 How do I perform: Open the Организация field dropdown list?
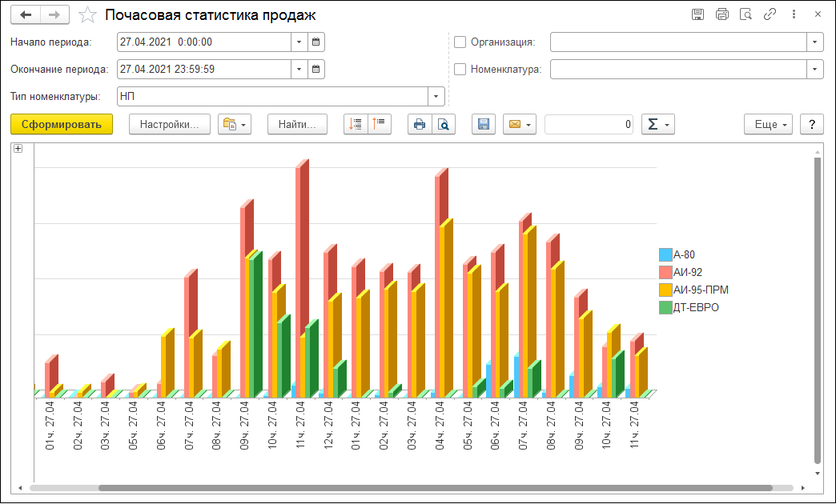click(815, 42)
